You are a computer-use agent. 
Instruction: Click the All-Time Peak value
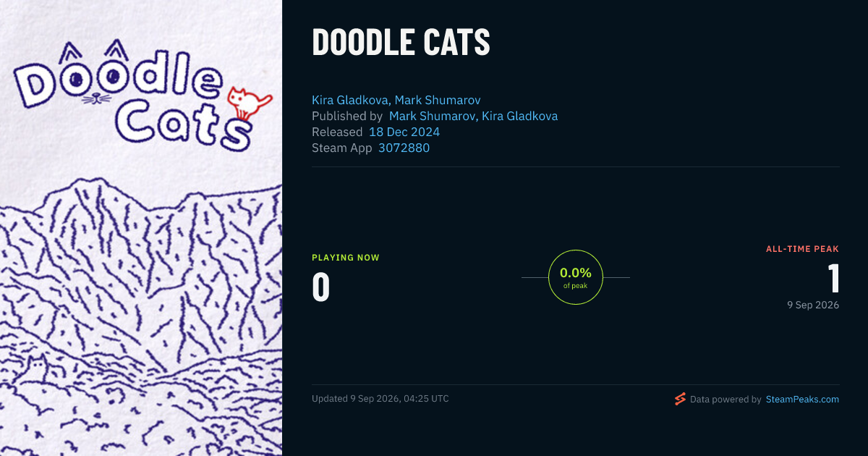coord(833,279)
